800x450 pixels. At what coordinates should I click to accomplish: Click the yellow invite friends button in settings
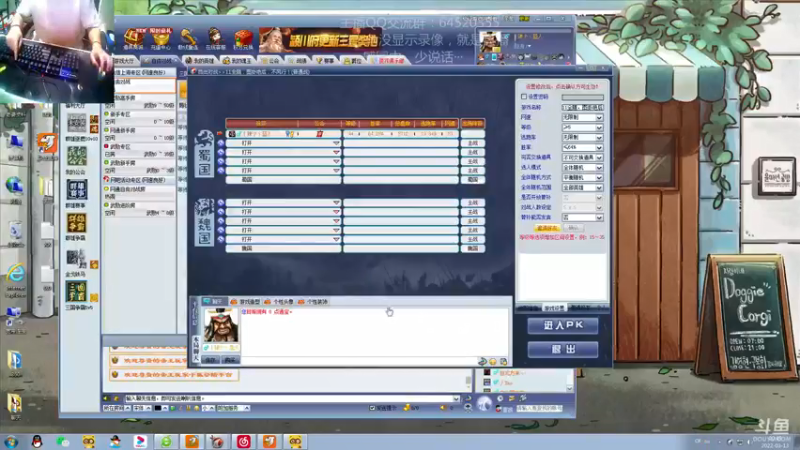pos(547,228)
